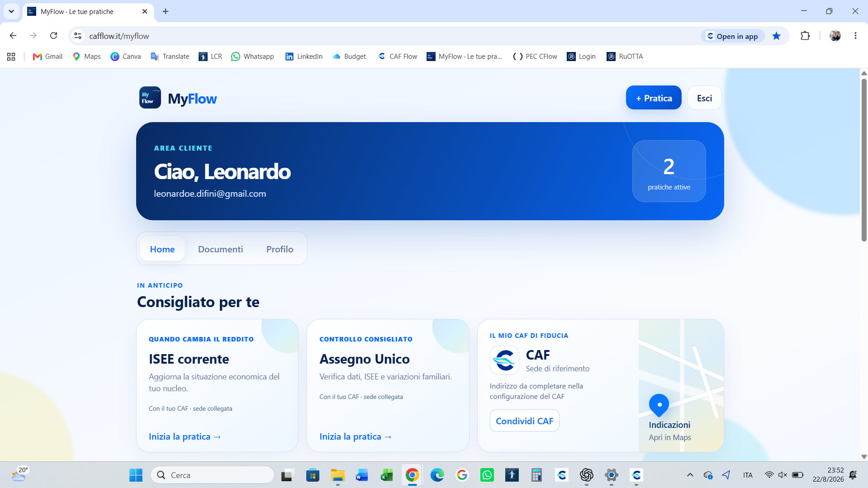Open the pratiche attive counter card
The image size is (868, 488).
(669, 171)
